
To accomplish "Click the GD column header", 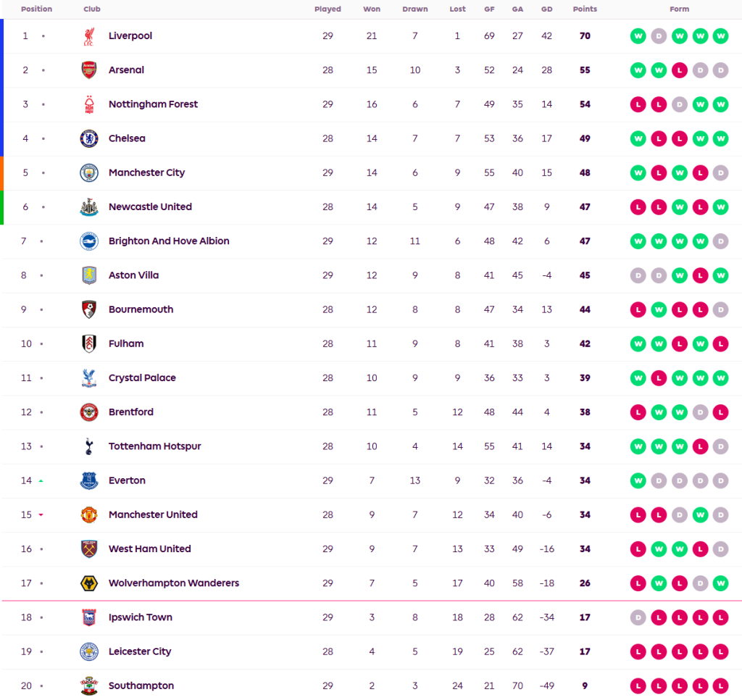I will coord(546,9).
